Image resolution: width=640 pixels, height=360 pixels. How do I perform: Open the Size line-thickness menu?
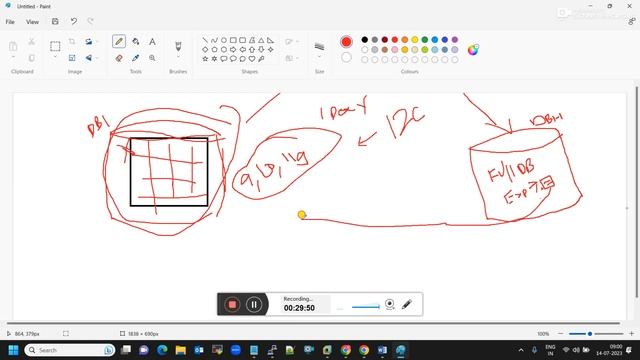tap(319, 47)
